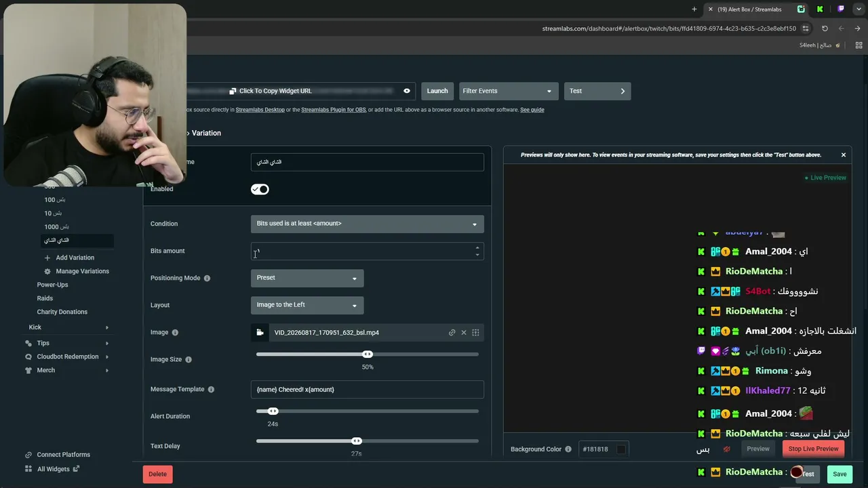Toggle the Enabled switch off
Viewport: 868px width, 488px height.
tap(260, 189)
